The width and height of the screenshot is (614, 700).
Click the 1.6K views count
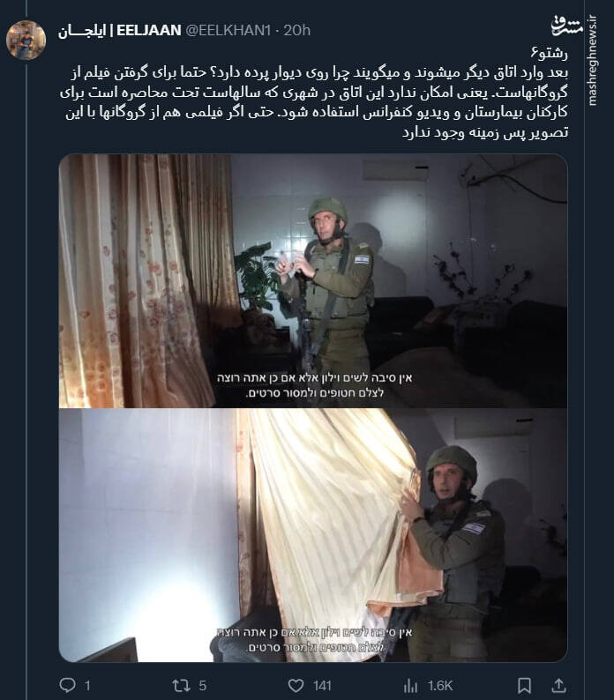[x=440, y=685]
